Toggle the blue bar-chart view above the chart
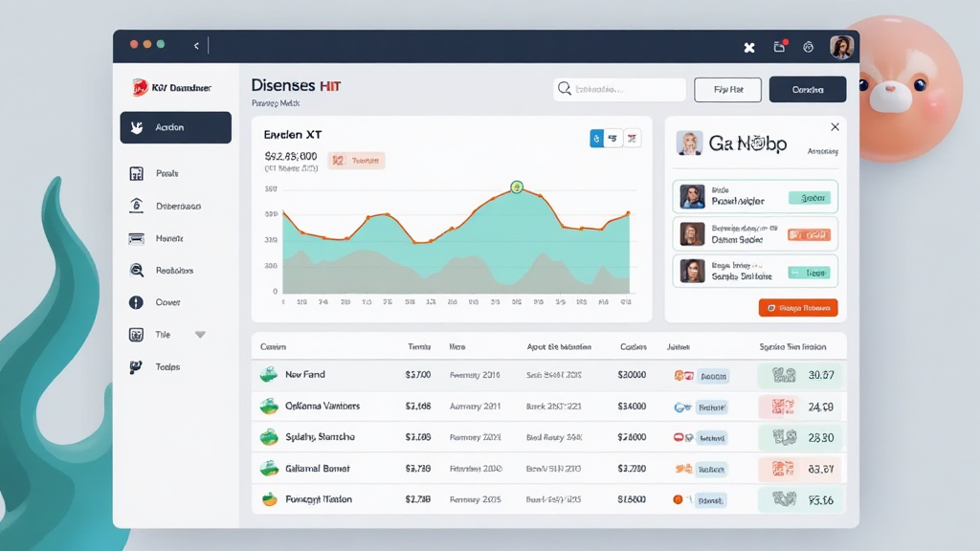 pos(596,138)
